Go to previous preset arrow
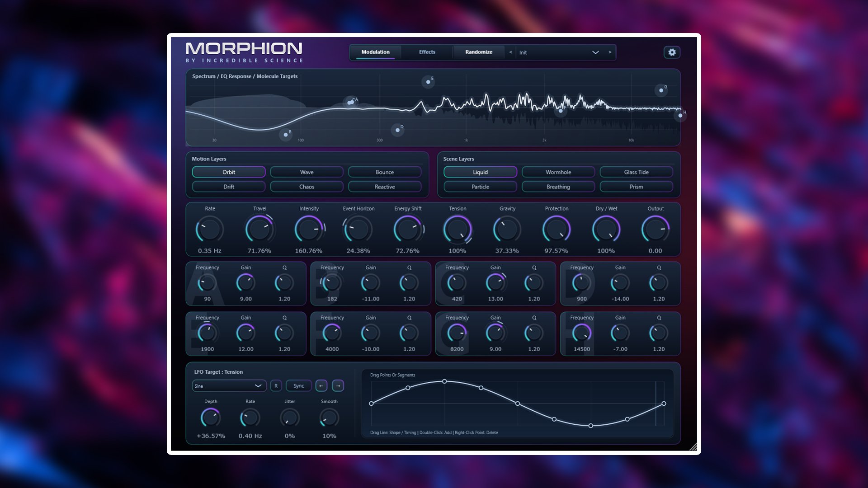The width and height of the screenshot is (868, 488). (x=510, y=52)
